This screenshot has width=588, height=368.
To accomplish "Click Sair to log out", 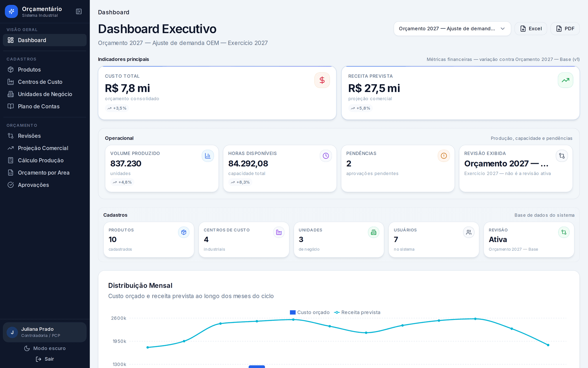I will (45, 359).
